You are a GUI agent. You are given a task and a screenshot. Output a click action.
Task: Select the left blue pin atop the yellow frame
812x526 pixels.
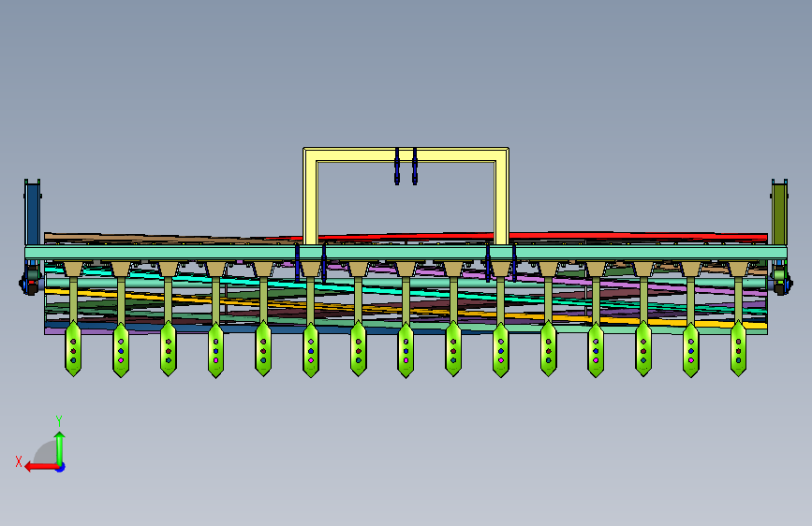coord(397,167)
